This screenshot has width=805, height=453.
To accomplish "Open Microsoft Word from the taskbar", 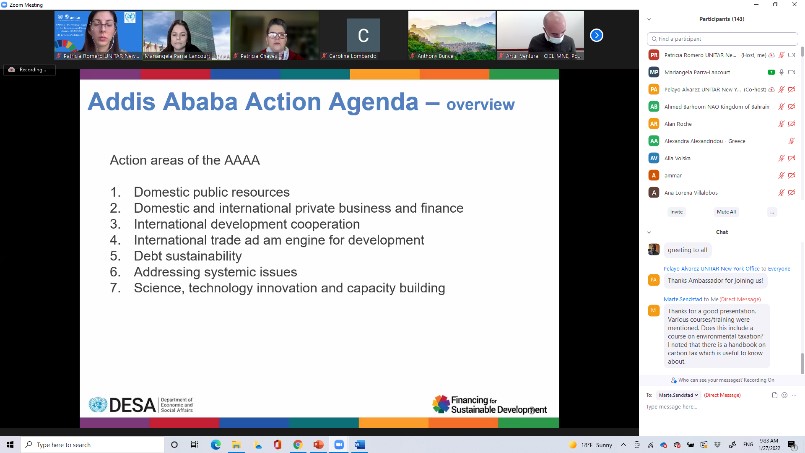I will pos(359,445).
